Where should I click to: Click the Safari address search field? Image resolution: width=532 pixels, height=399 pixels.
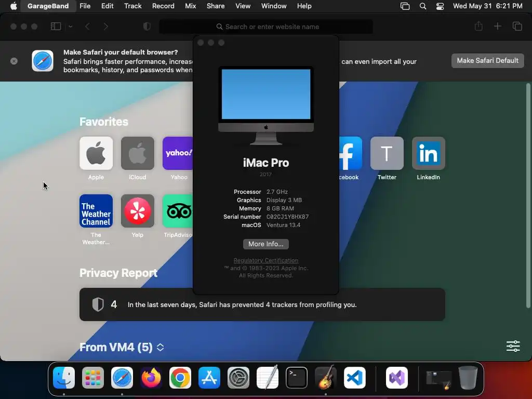pos(266,26)
